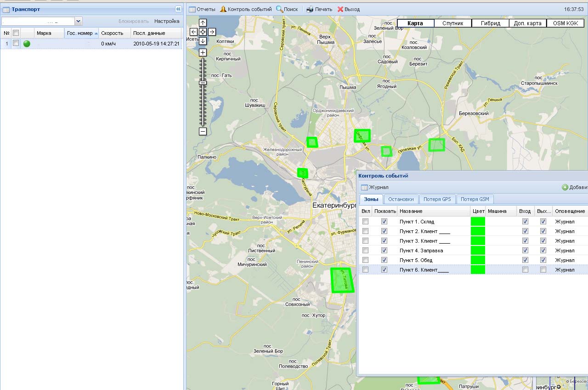Uncheck Показать for Пункт 4. Заправка
588x390 pixels.
tap(384, 251)
